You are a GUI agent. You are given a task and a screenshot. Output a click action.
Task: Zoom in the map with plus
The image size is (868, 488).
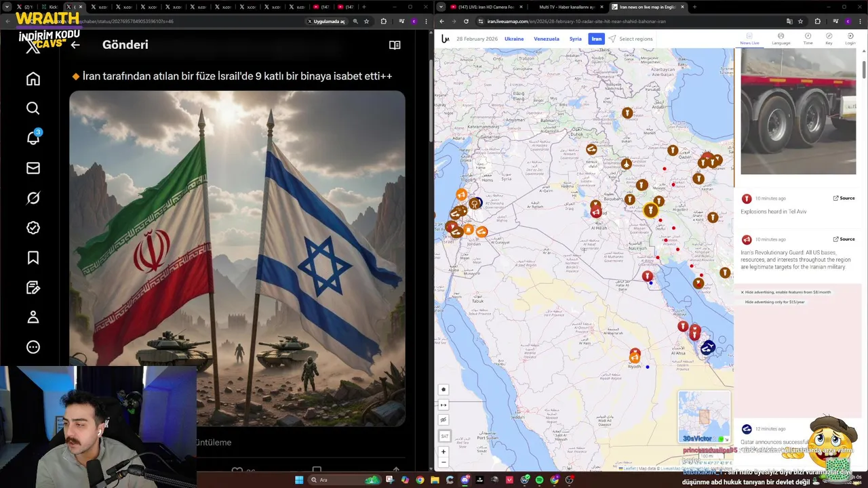(x=443, y=451)
